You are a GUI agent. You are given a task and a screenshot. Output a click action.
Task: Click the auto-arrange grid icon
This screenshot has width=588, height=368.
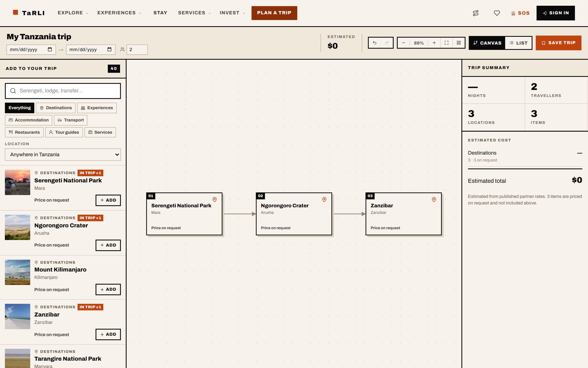[459, 43]
